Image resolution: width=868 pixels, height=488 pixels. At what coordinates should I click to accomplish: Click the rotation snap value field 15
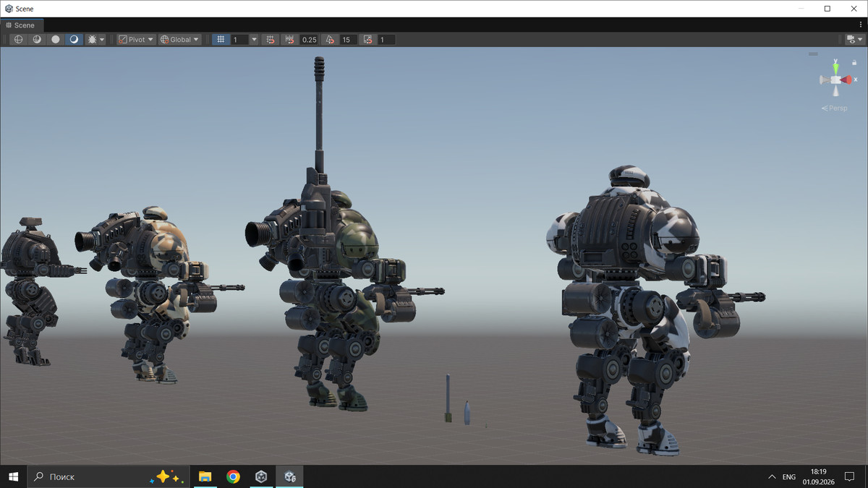(x=349, y=40)
